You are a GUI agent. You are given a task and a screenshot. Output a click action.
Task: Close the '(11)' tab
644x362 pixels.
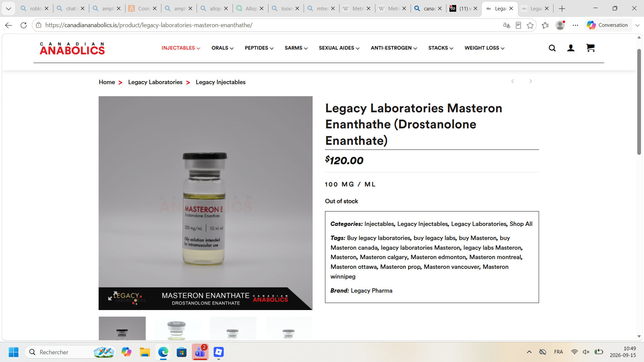(x=475, y=9)
